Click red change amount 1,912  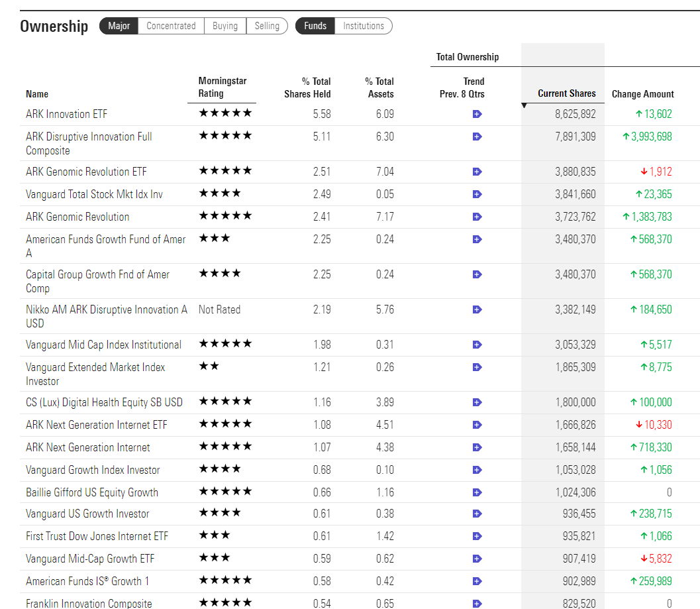coord(656,172)
